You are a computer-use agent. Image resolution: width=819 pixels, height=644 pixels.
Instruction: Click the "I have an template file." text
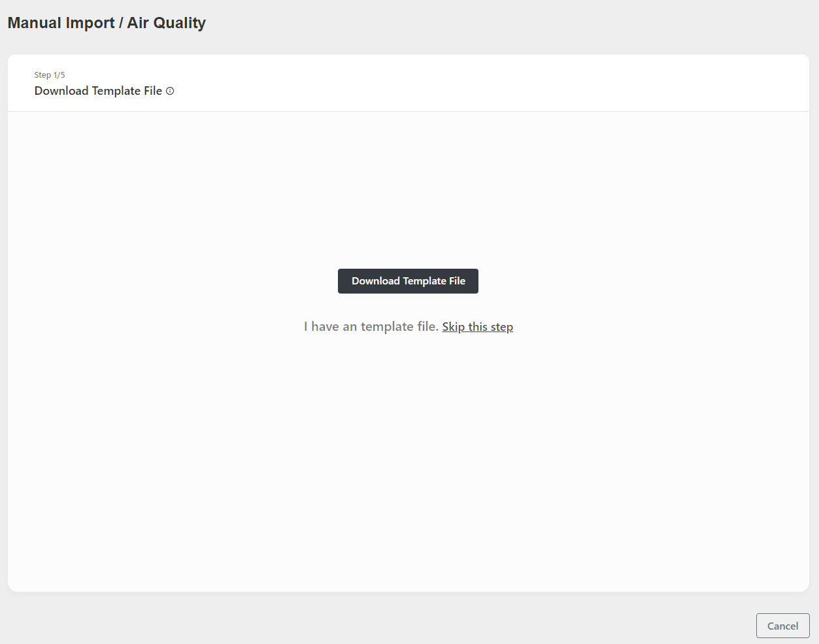pyautogui.click(x=371, y=327)
